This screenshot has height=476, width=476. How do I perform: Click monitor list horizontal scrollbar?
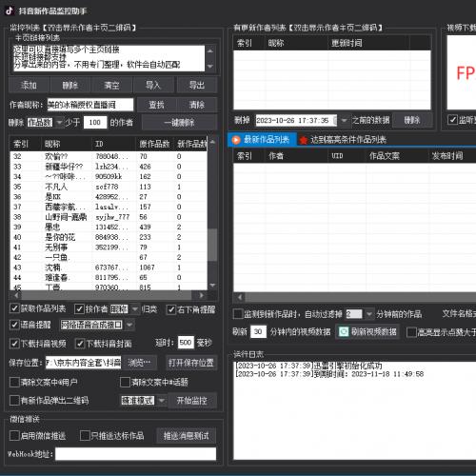(107, 295)
